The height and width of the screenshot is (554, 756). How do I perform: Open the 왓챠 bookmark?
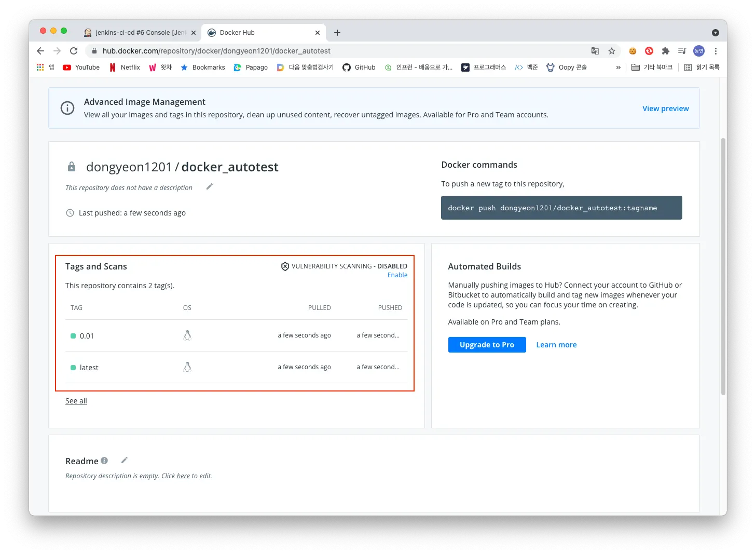click(x=160, y=67)
